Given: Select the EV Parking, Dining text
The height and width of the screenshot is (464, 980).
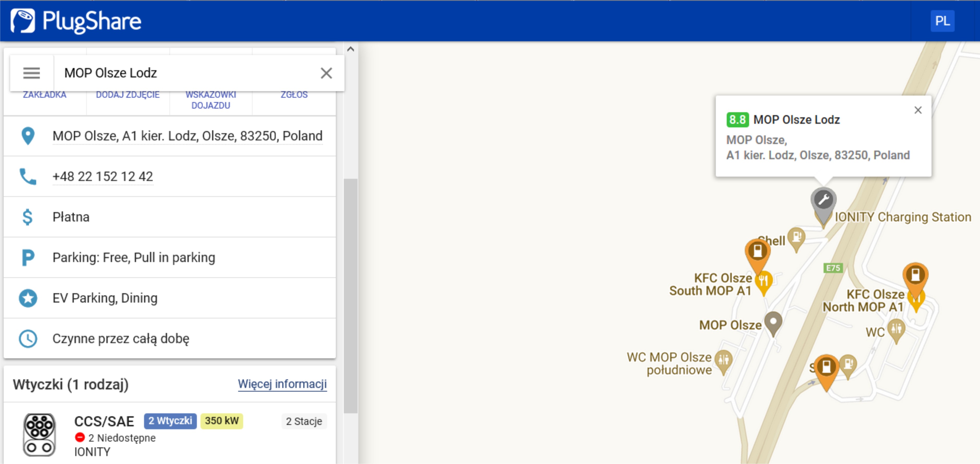Looking at the screenshot, I should (105, 298).
